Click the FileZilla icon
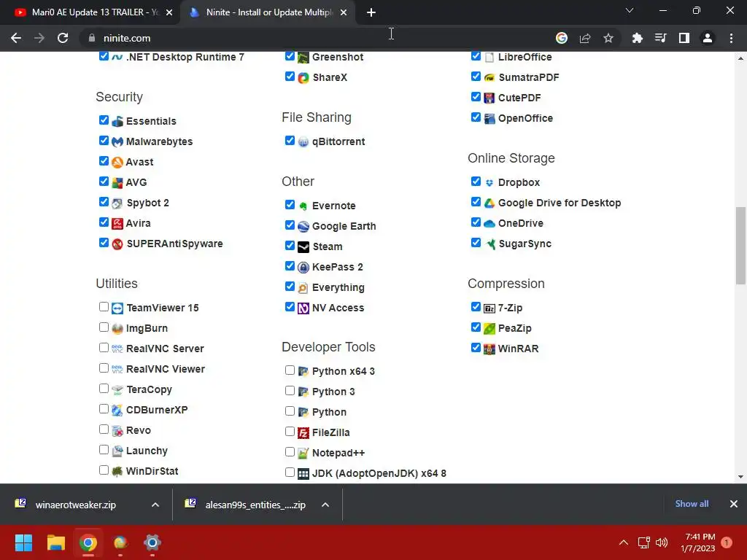The height and width of the screenshot is (560, 747). 303,433
